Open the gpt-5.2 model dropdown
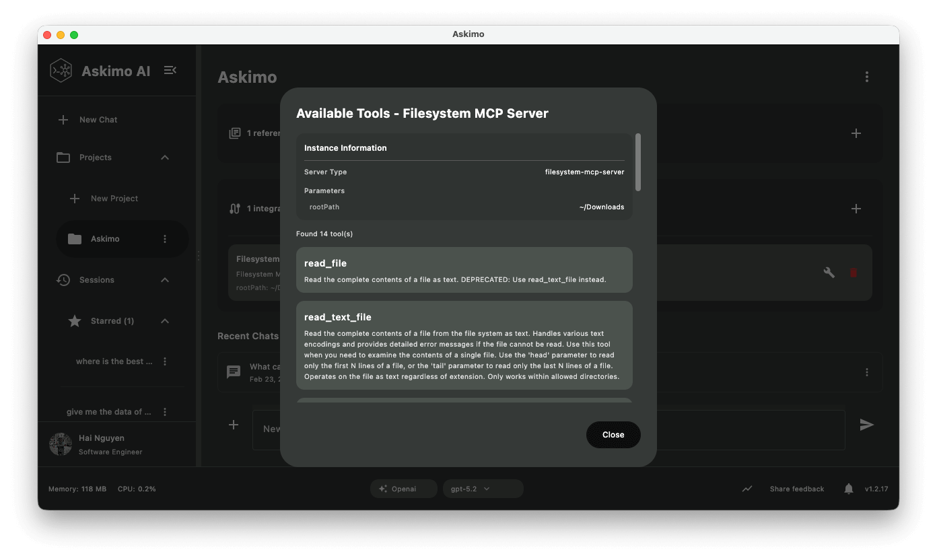937x560 pixels. (x=483, y=489)
